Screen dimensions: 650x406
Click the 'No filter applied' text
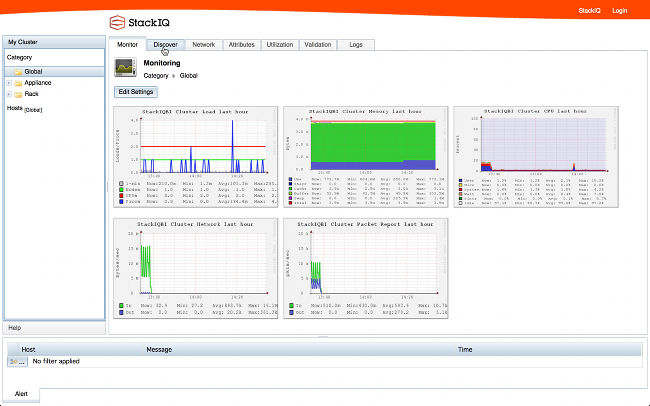click(x=56, y=361)
